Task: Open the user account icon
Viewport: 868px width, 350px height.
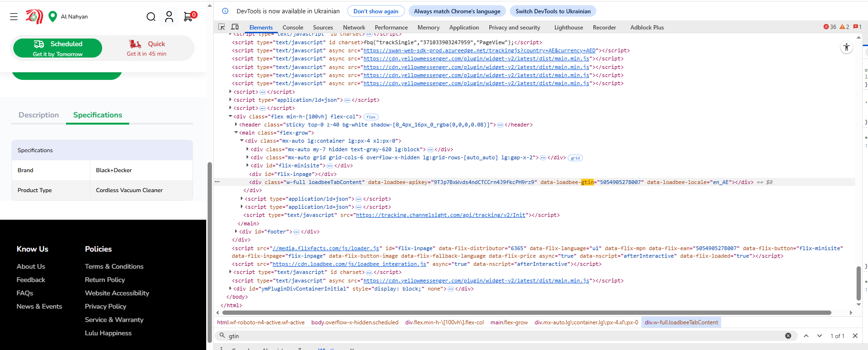Action: 169,17
